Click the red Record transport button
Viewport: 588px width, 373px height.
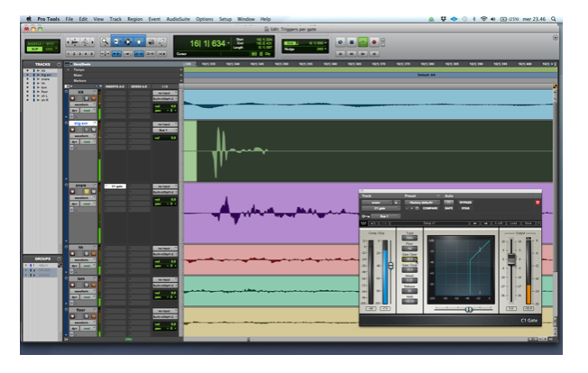coord(374,42)
